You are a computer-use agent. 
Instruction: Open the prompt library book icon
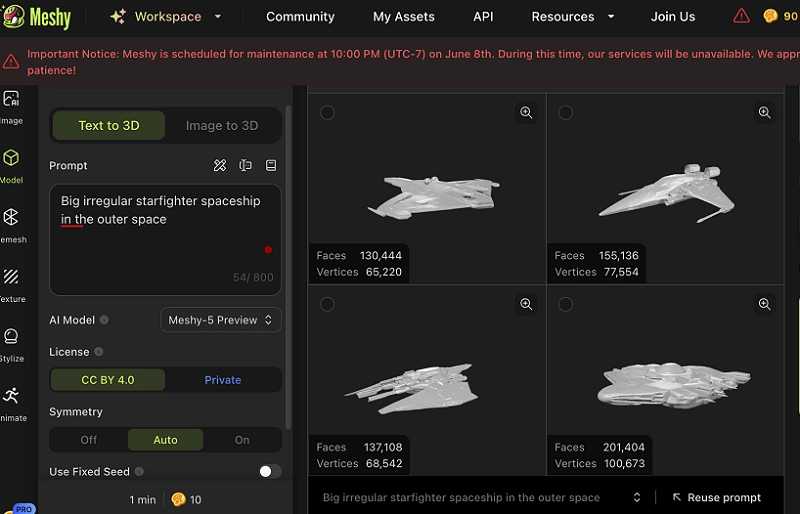pyautogui.click(x=271, y=165)
